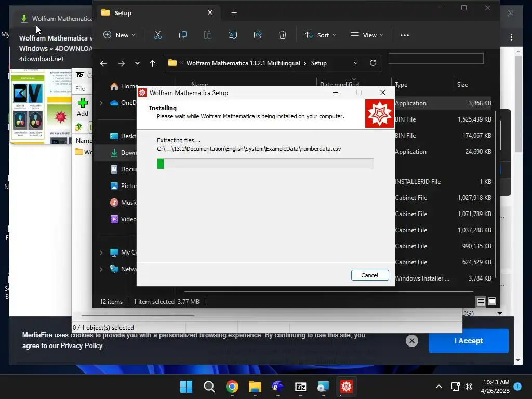Open the View dropdown in File Explorer
Viewport: 532px width, 399px height.
[367, 35]
